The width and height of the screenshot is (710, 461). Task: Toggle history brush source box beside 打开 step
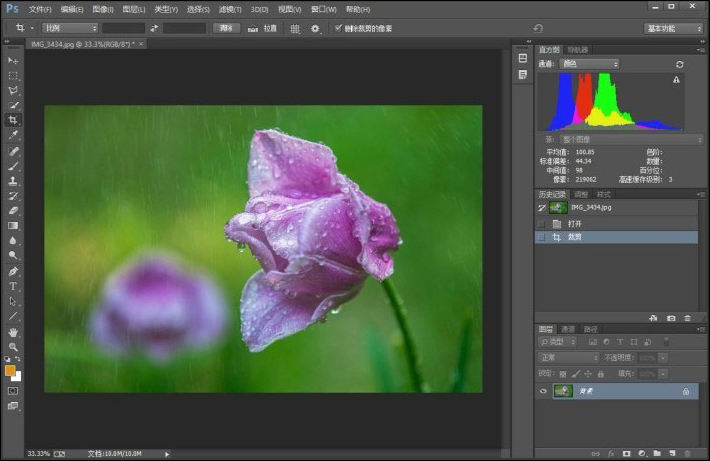(542, 223)
